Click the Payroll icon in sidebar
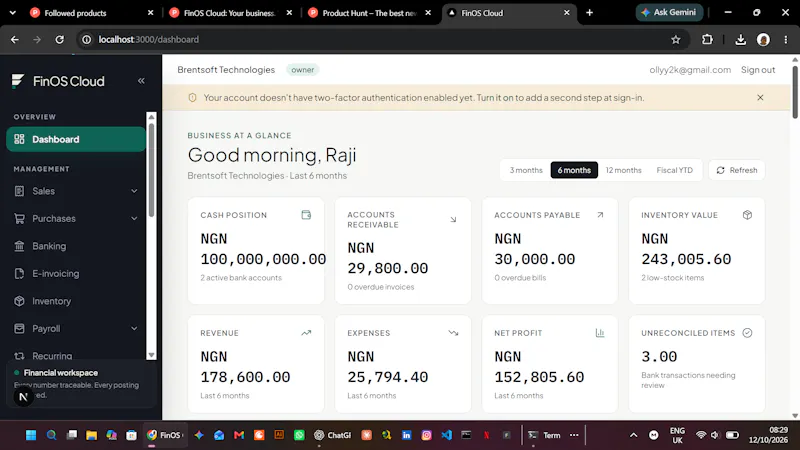Viewport: 800px width, 450px height. (19, 329)
